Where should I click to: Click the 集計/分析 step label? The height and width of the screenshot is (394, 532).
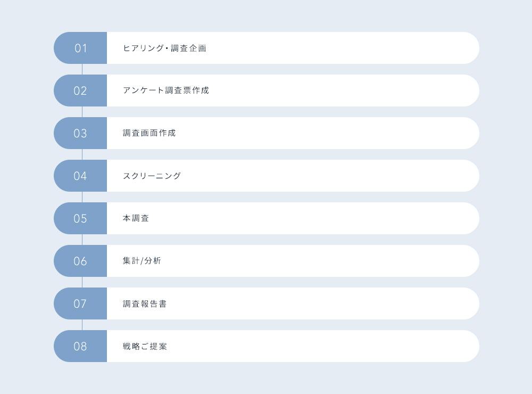pyautogui.click(x=142, y=261)
